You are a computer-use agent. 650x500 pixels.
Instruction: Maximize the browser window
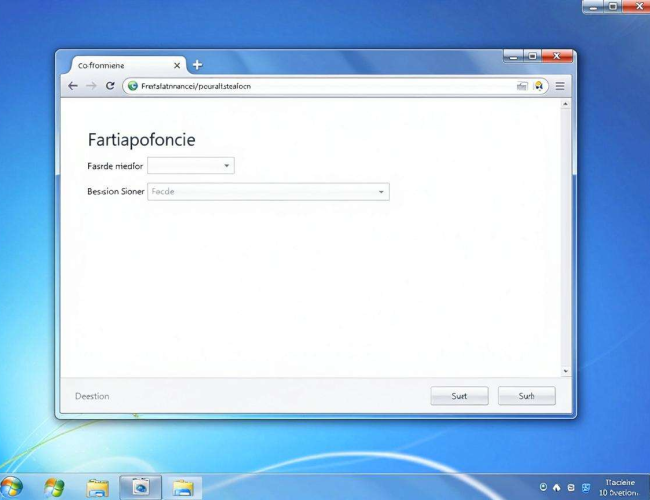point(533,56)
